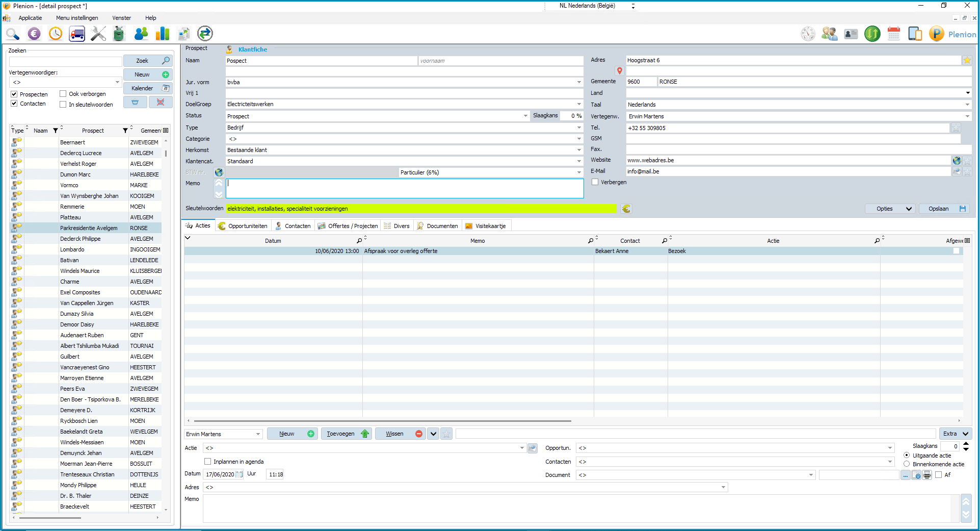Uncheck the Prospecten checkbox

click(14, 93)
